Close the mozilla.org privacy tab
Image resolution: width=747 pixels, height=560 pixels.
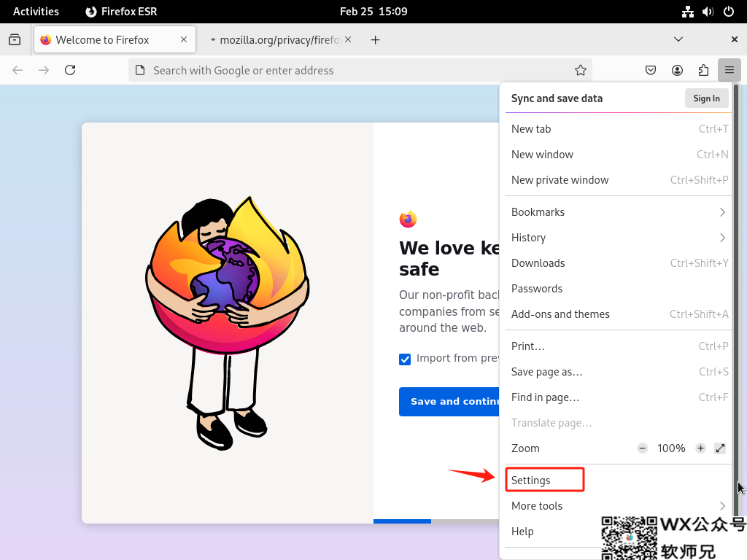click(x=348, y=39)
